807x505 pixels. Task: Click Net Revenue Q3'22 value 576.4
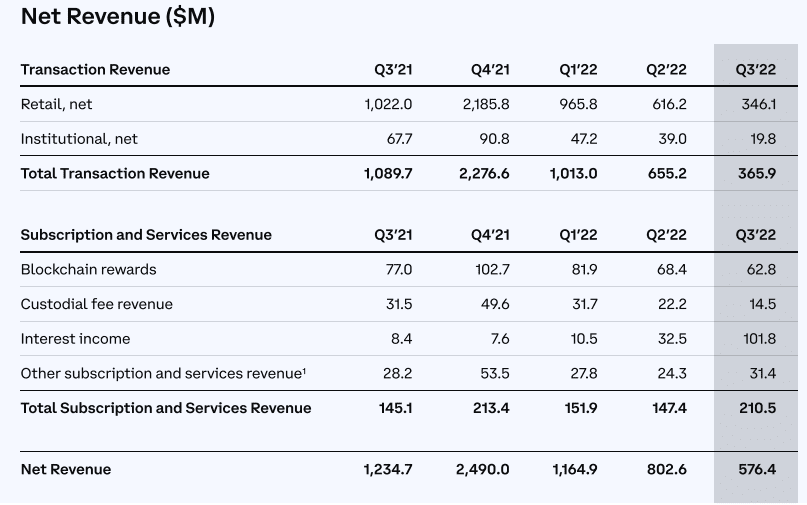pos(757,469)
